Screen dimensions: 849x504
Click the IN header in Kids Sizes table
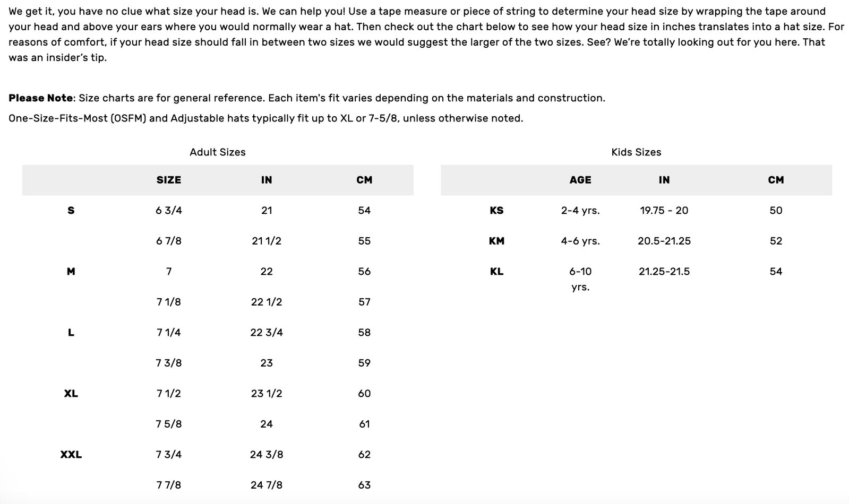(x=664, y=180)
